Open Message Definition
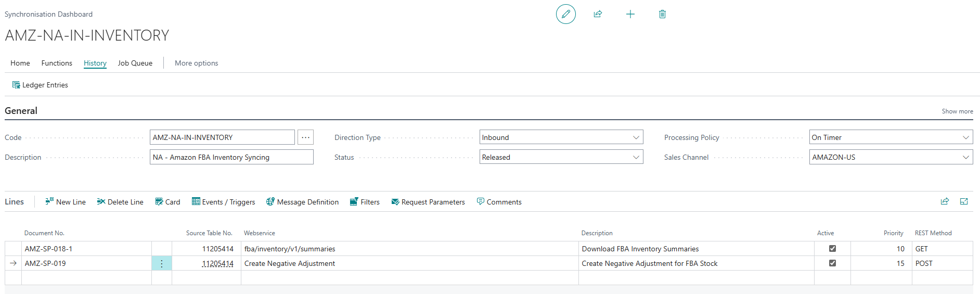 coord(302,202)
